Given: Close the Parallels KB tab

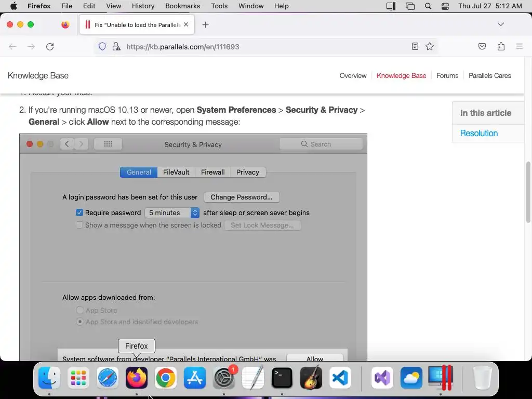Looking at the screenshot, I should coord(186,24).
